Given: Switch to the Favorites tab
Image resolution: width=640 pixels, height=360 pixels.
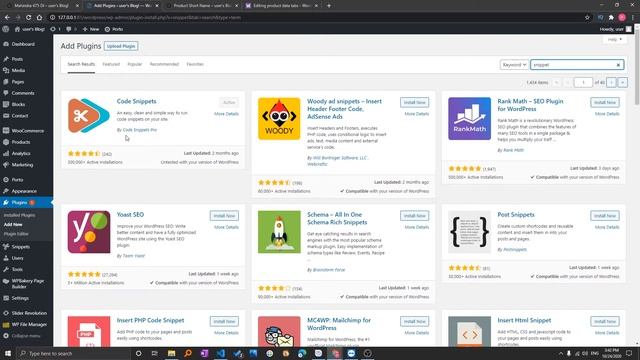Looking at the screenshot, I should tap(195, 64).
